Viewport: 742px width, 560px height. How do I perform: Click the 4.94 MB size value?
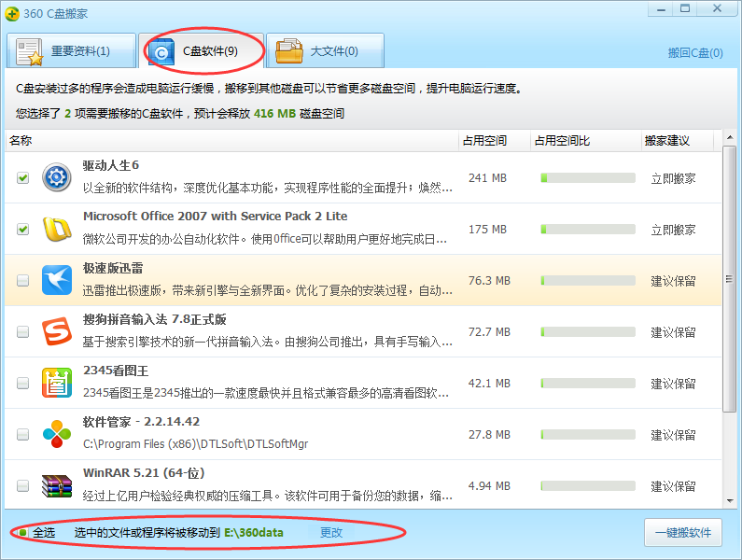[x=489, y=485]
